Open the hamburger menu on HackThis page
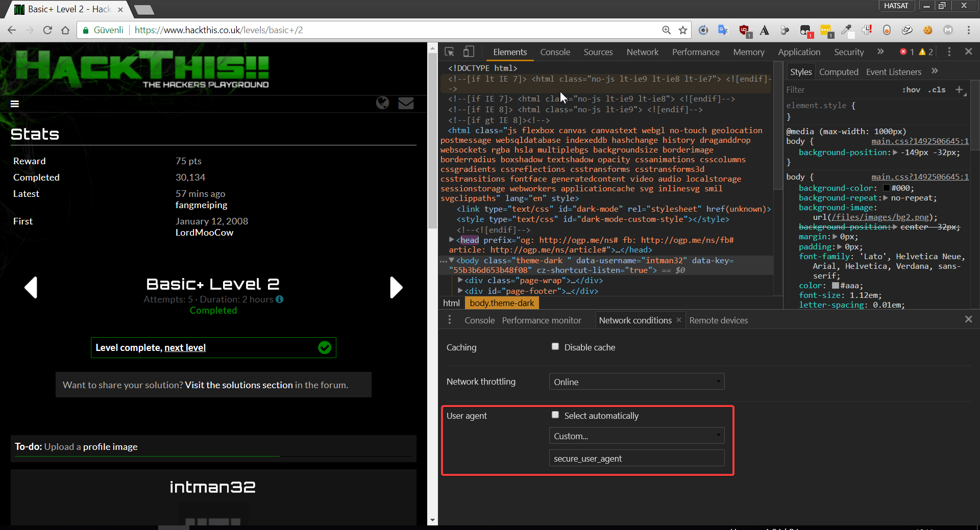Image resolution: width=980 pixels, height=530 pixels. (15, 104)
